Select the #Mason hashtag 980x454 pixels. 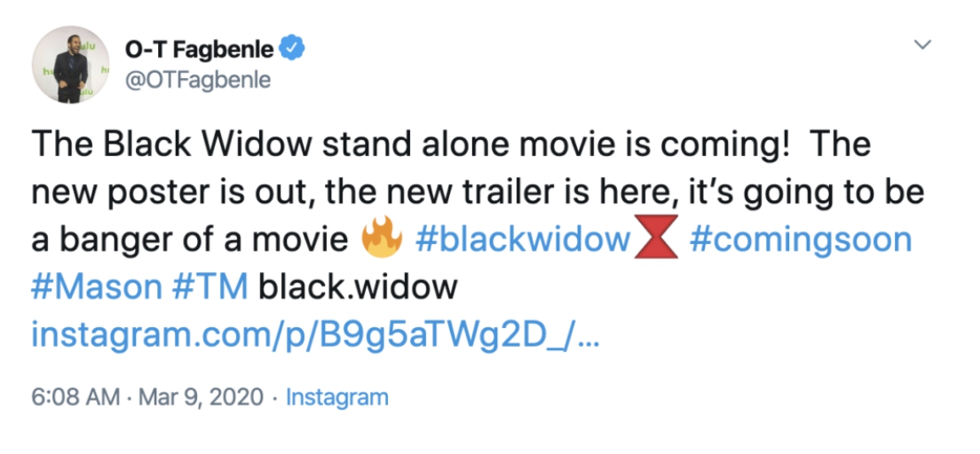coord(95,288)
